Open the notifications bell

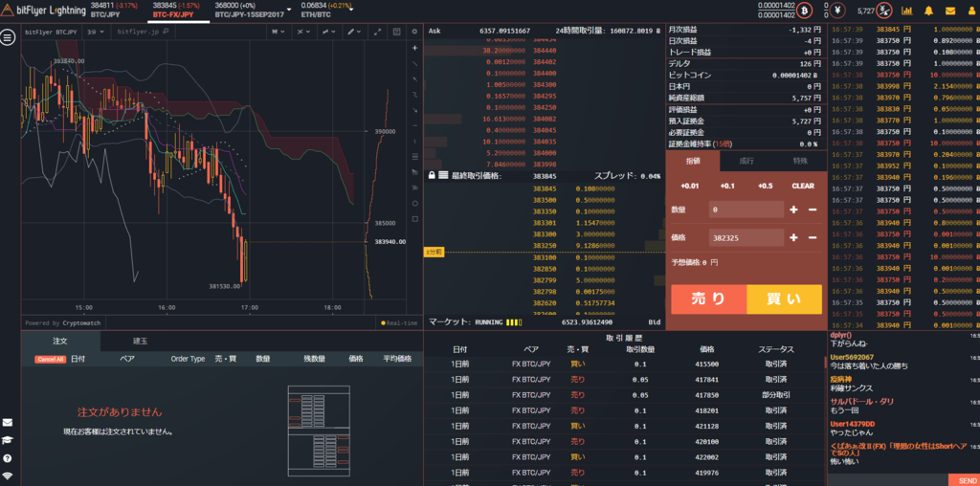[x=928, y=11]
